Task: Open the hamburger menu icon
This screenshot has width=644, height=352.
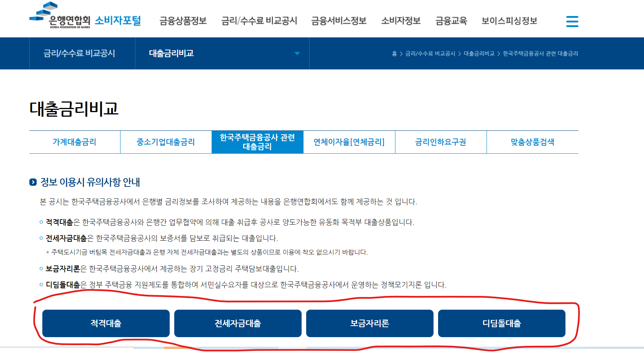Action: point(572,21)
